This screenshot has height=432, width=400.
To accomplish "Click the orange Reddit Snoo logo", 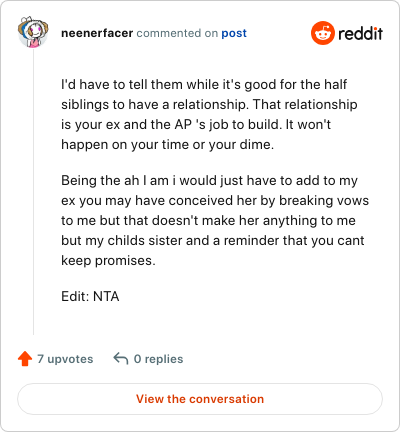I will click(x=322, y=33).
